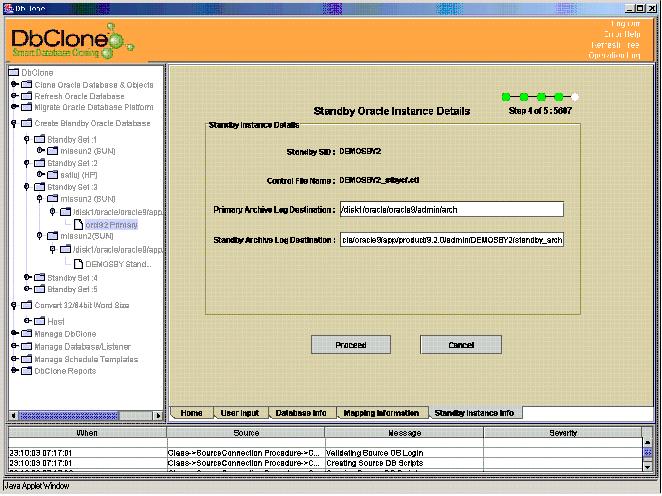Click the fourth green step indicator dot
662x496 pixels.
click(x=559, y=98)
